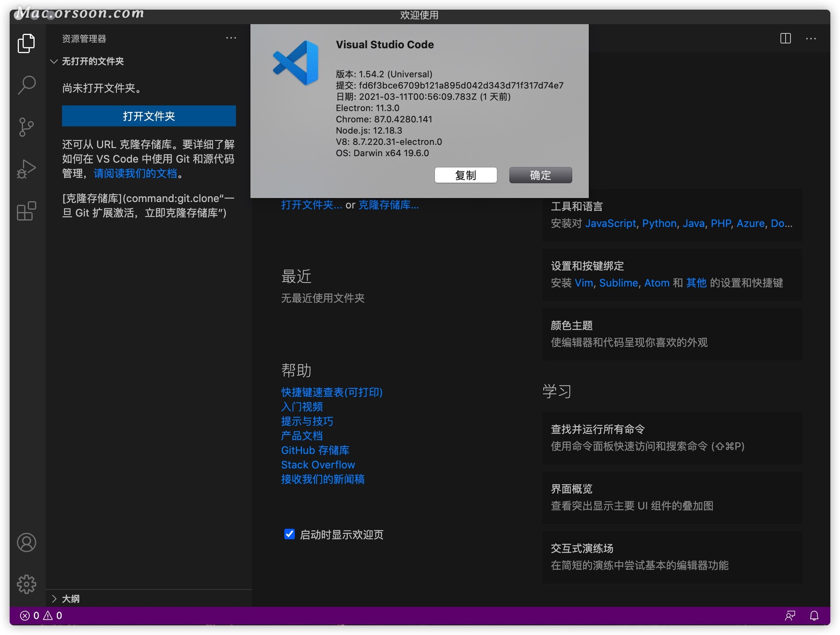The image size is (840, 635).
Task: Open the Stack Overflow help link
Action: point(318,465)
